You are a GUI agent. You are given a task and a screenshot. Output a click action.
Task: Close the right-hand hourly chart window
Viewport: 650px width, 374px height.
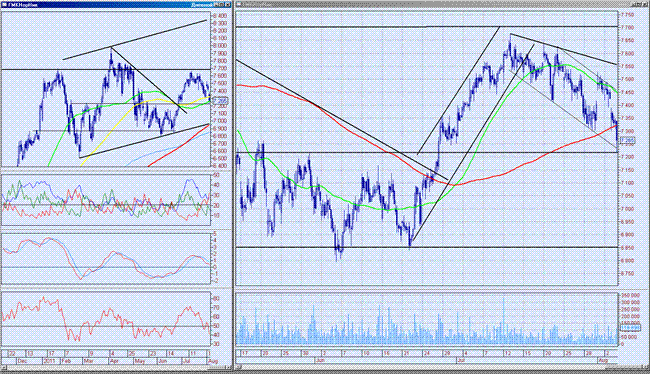(646, 5)
